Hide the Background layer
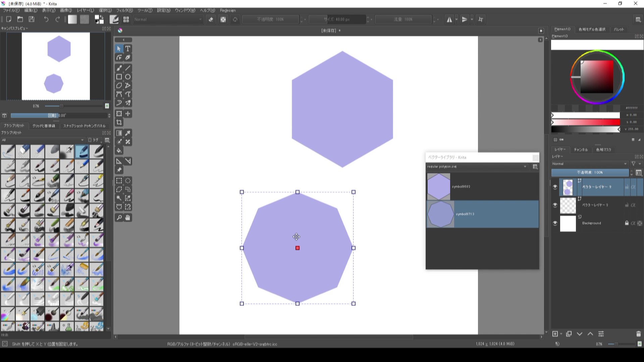This screenshot has width=644, height=362. pos(555,223)
